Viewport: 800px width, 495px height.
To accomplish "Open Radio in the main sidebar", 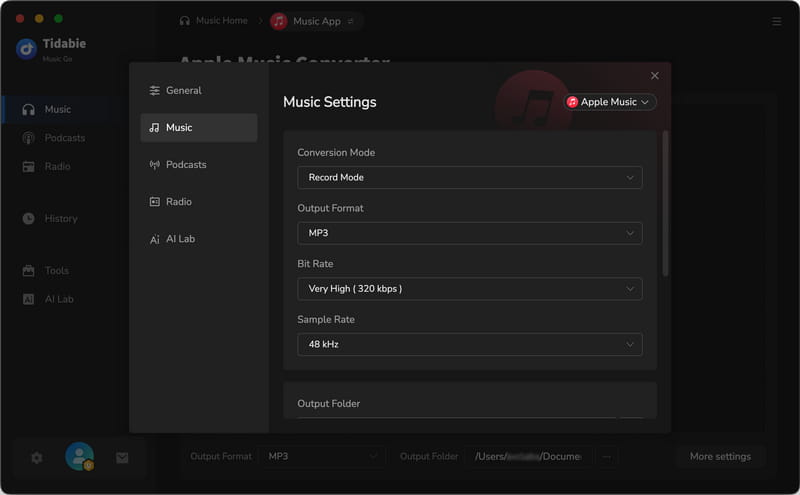I will pyautogui.click(x=61, y=166).
